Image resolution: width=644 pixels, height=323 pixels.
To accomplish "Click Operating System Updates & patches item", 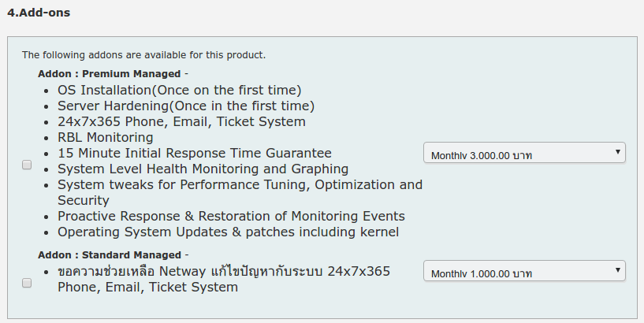I will coord(228,232).
